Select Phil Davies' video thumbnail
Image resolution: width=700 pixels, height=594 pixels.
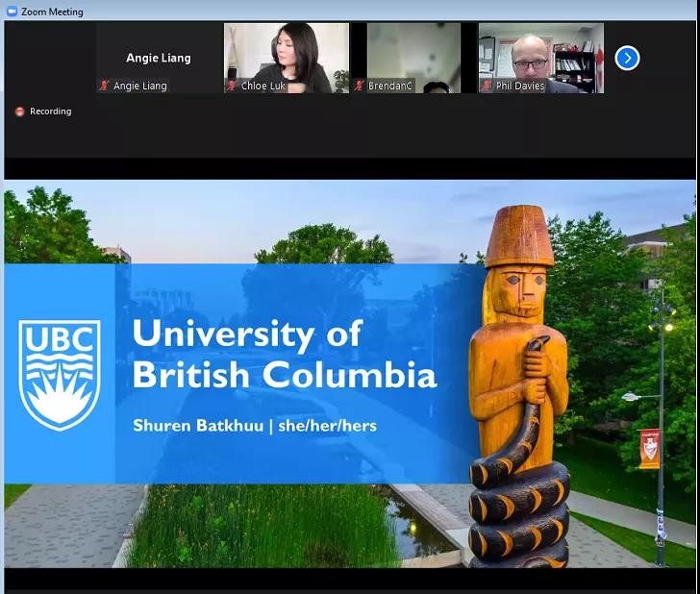point(541,58)
